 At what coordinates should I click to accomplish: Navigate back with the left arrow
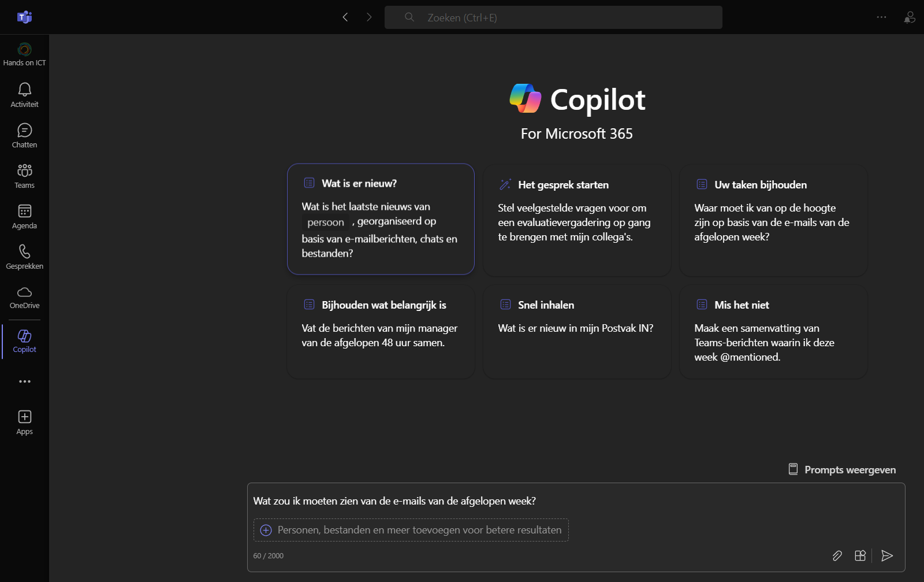click(x=345, y=17)
